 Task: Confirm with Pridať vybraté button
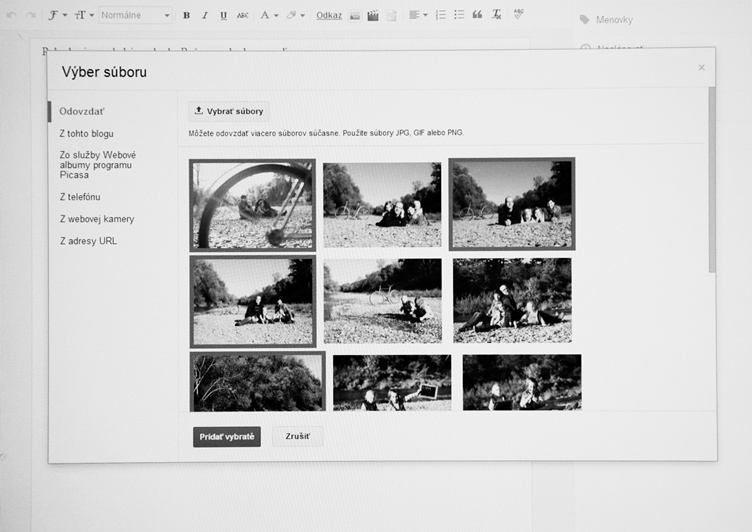(227, 437)
